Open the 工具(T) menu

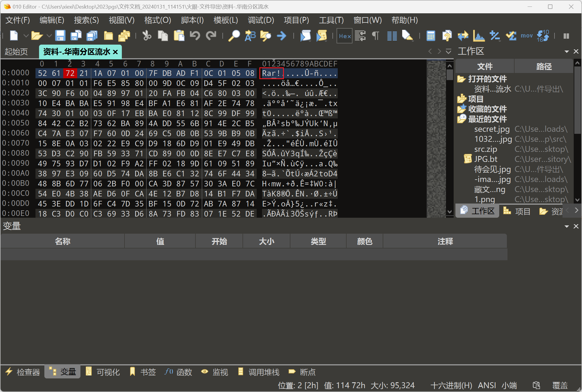331,20
